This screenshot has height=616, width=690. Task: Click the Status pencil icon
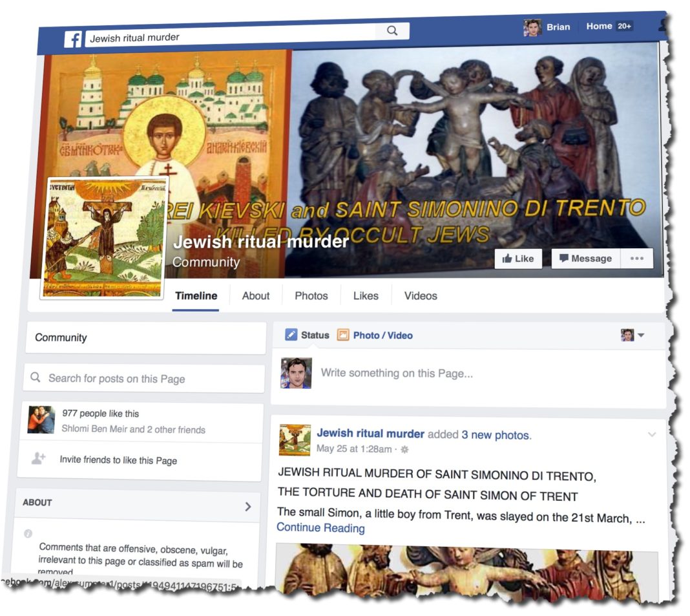291,335
